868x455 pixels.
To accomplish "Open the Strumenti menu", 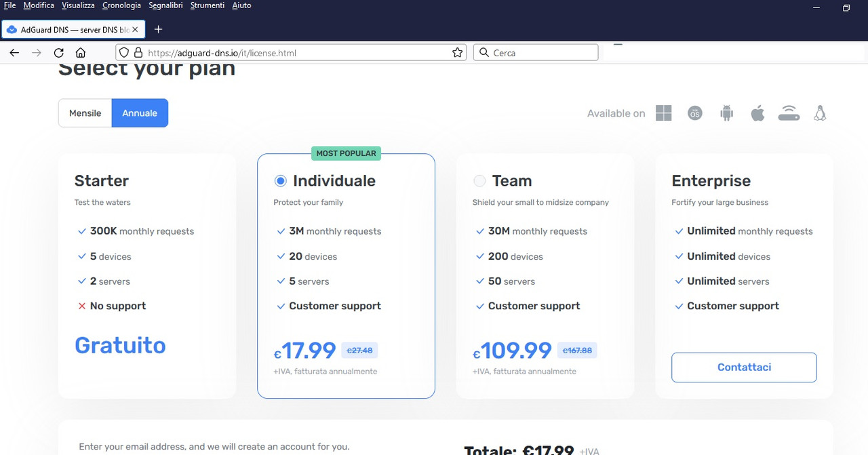I will [208, 5].
